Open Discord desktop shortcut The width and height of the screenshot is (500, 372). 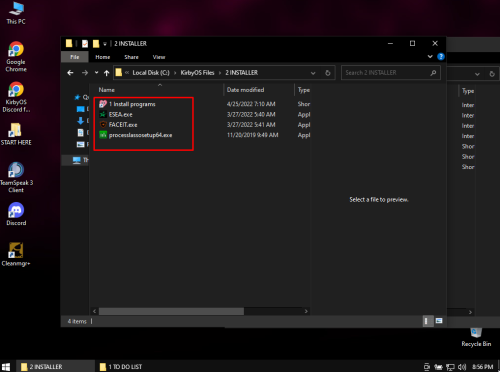tap(16, 214)
